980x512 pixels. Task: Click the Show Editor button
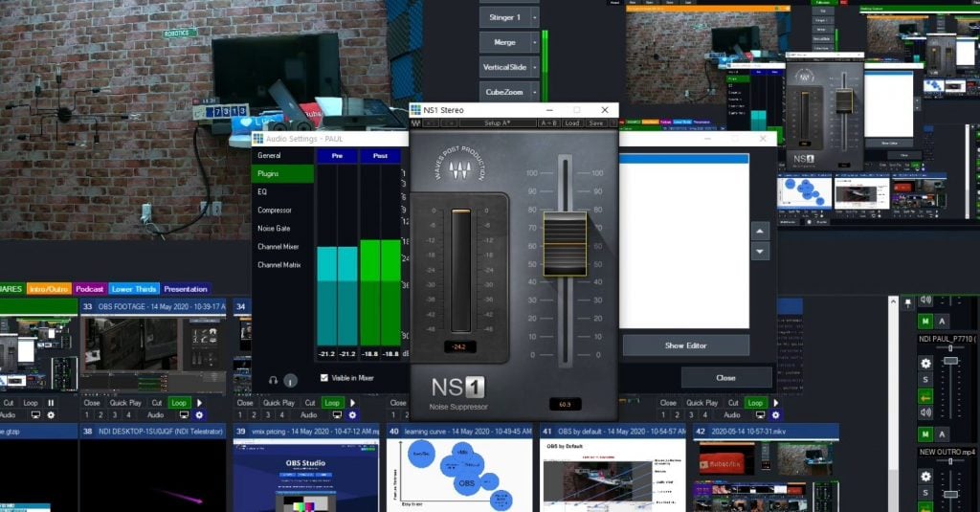685,345
